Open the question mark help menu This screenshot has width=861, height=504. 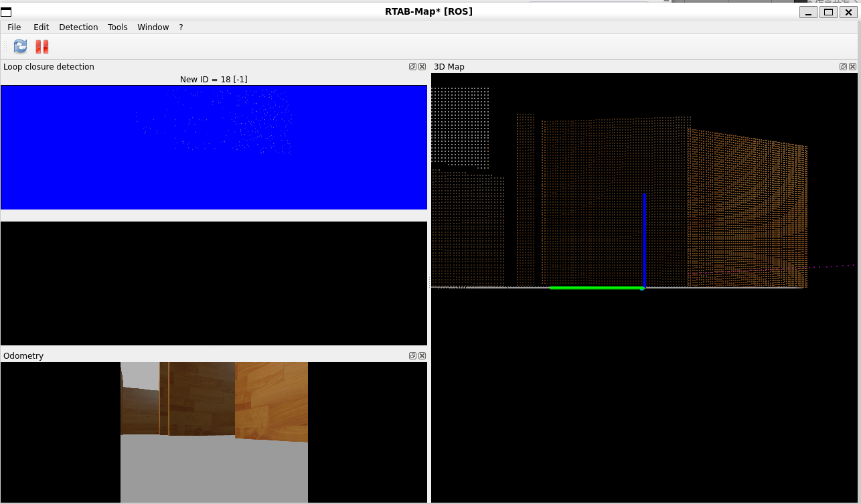click(x=181, y=27)
